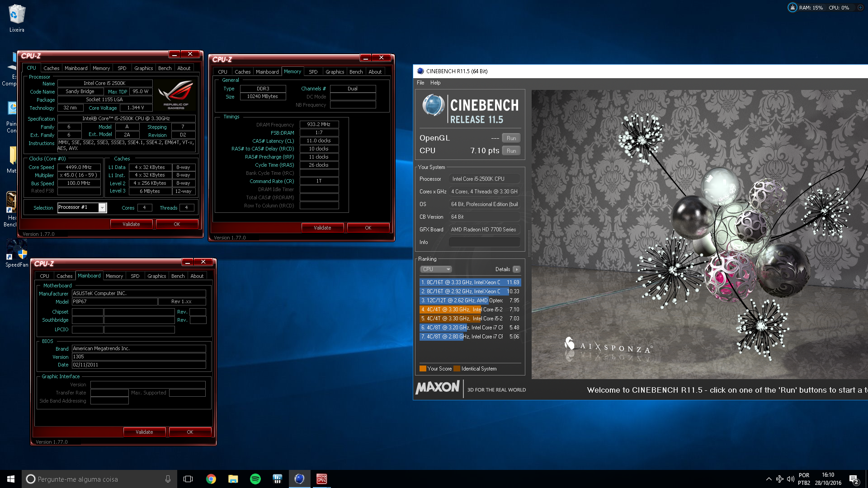Viewport: 868px width, 488px height.
Task: Switch to ROG CPU-Z taskbar icon
Action: click(321, 479)
